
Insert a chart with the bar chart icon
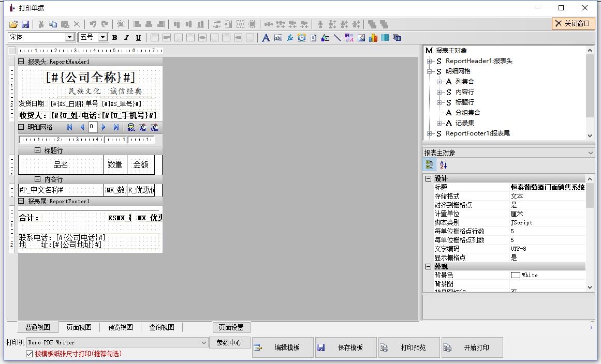pos(373,38)
